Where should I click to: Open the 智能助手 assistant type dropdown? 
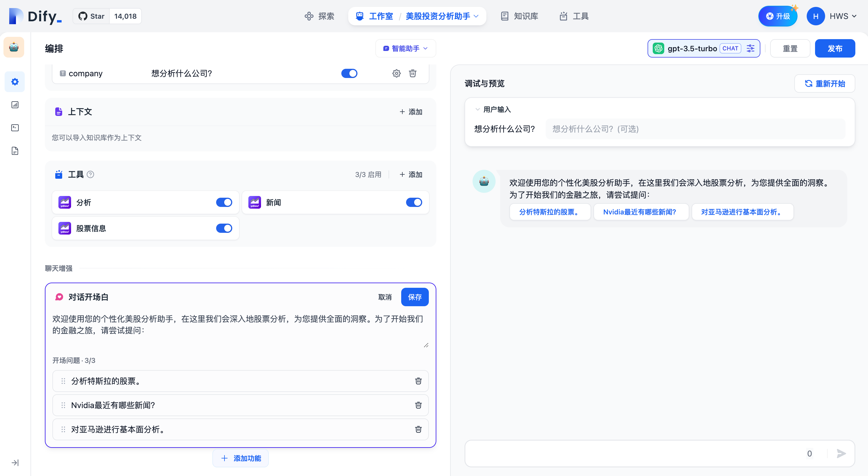coord(405,48)
